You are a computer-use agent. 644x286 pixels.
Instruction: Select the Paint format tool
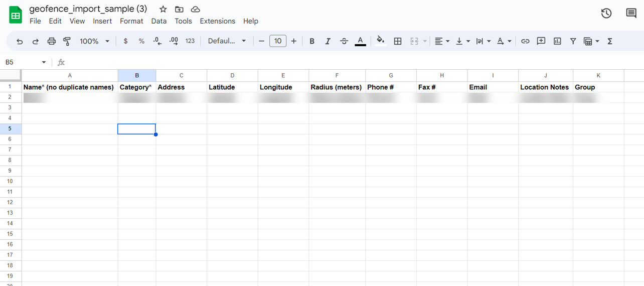pos(67,41)
